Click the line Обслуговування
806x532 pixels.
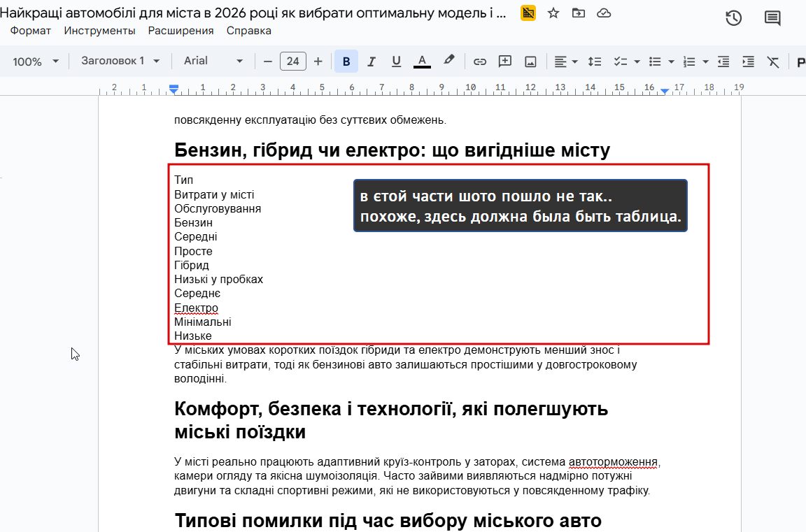click(218, 208)
